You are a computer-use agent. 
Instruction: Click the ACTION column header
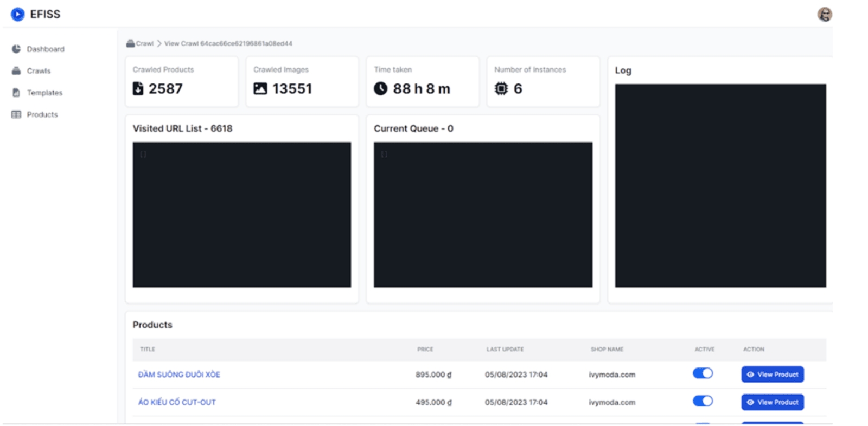754,350
